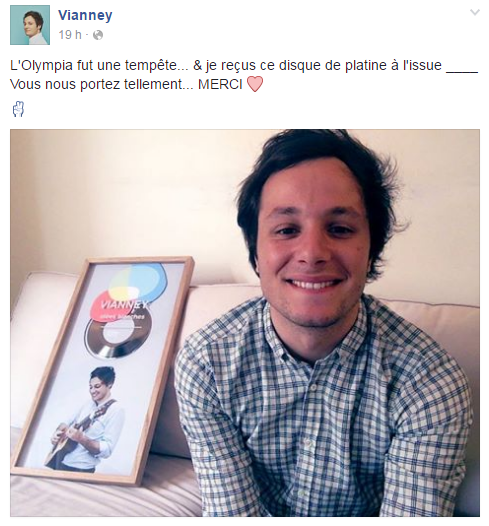Open the post options dropdown chevron
The image size is (489, 526).
(x=475, y=13)
